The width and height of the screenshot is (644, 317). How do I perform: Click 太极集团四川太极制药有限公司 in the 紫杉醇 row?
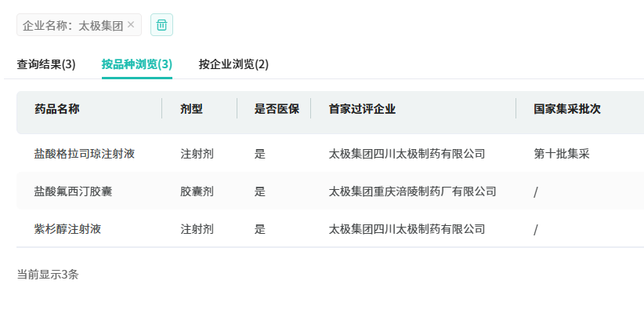(407, 229)
